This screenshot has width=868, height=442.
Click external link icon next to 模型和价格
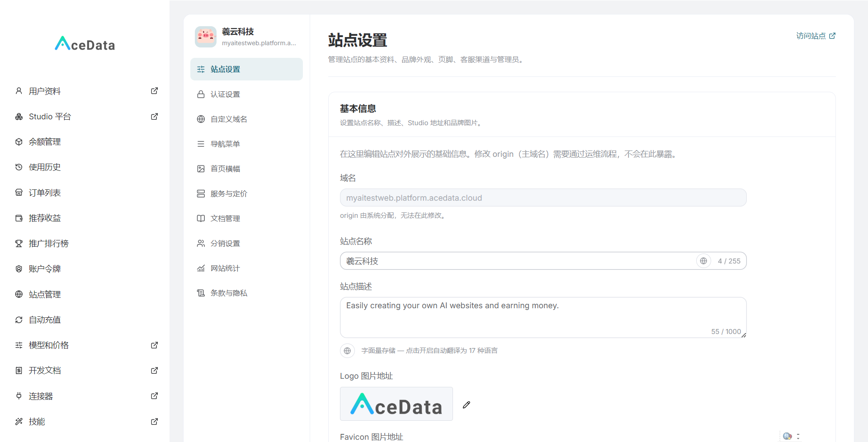point(154,345)
